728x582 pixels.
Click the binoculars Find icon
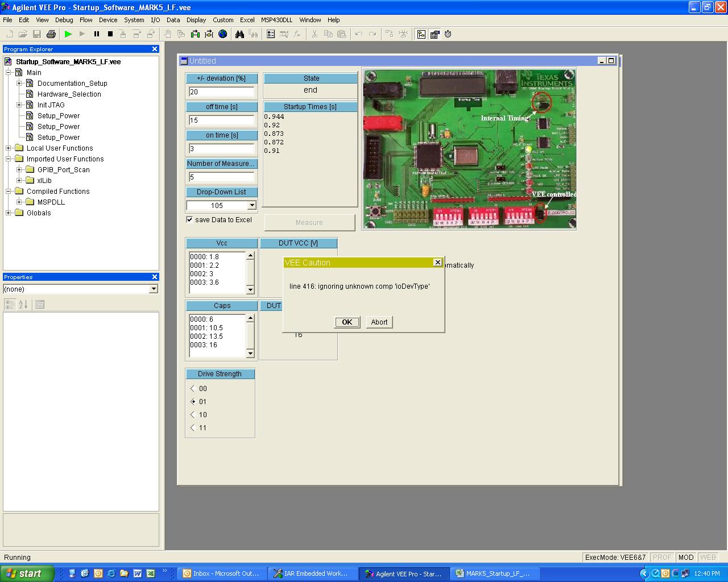(239, 34)
